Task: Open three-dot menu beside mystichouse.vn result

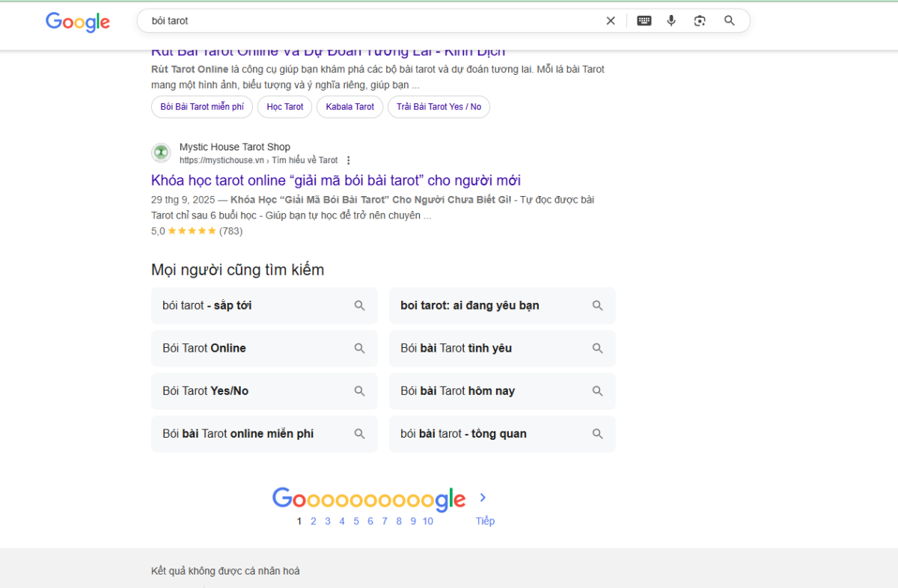Action: [349, 160]
